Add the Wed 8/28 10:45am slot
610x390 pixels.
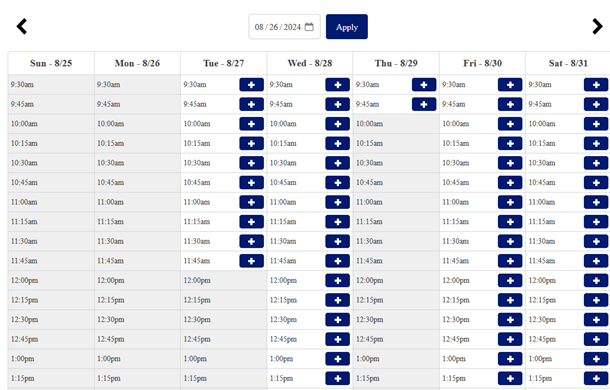coord(338,183)
